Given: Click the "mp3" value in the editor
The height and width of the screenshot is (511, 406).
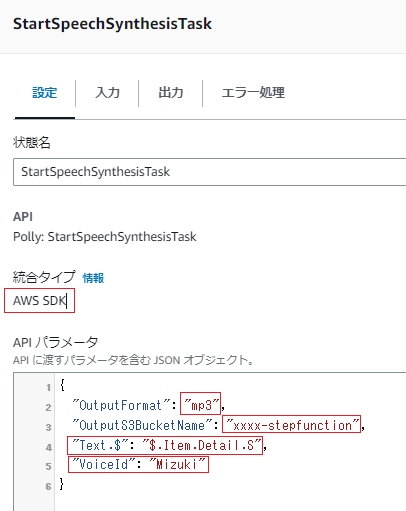Looking at the screenshot, I should [x=201, y=405].
